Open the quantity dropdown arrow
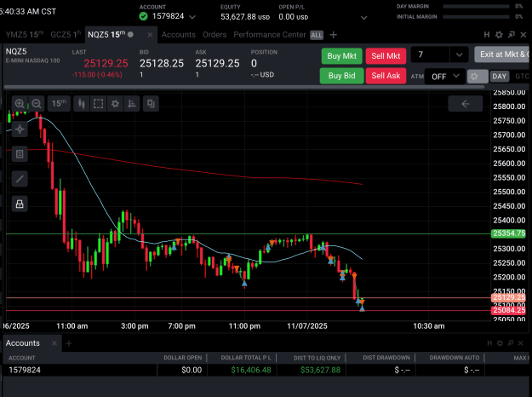The image size is (532, 397). [x=459, y=55]
